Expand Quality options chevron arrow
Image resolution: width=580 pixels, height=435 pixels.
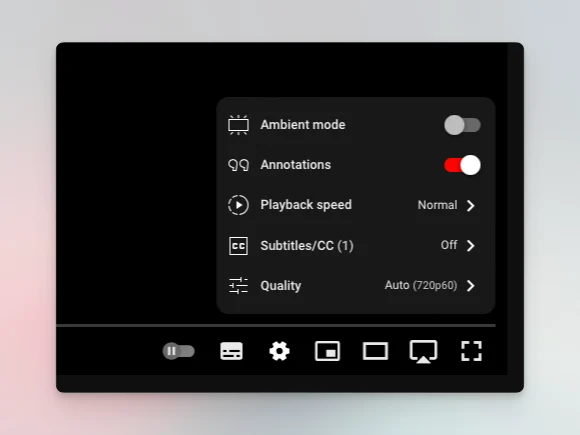[471, 286]
